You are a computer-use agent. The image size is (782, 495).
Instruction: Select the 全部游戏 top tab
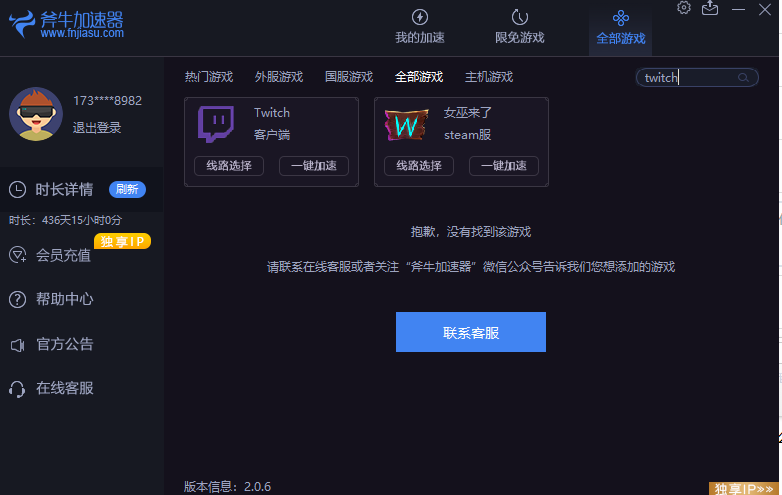621,27
